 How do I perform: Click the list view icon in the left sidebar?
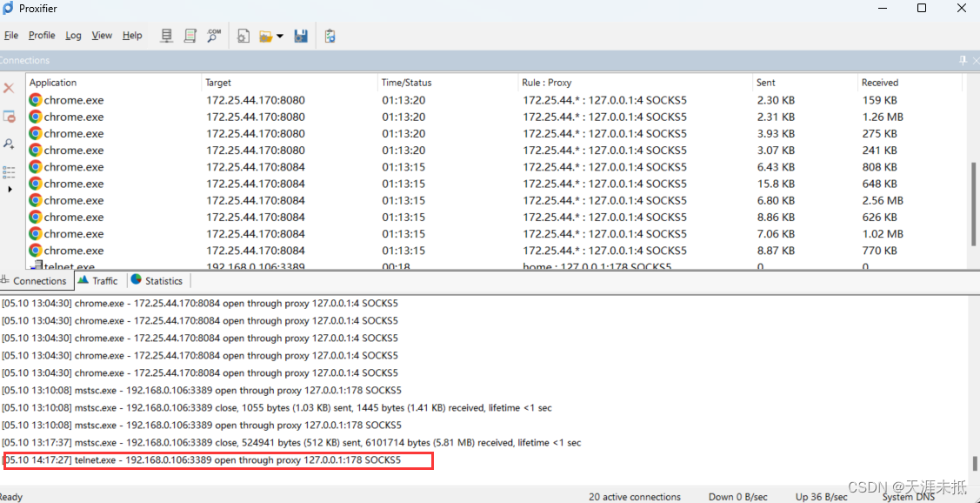tap(9, 171)
